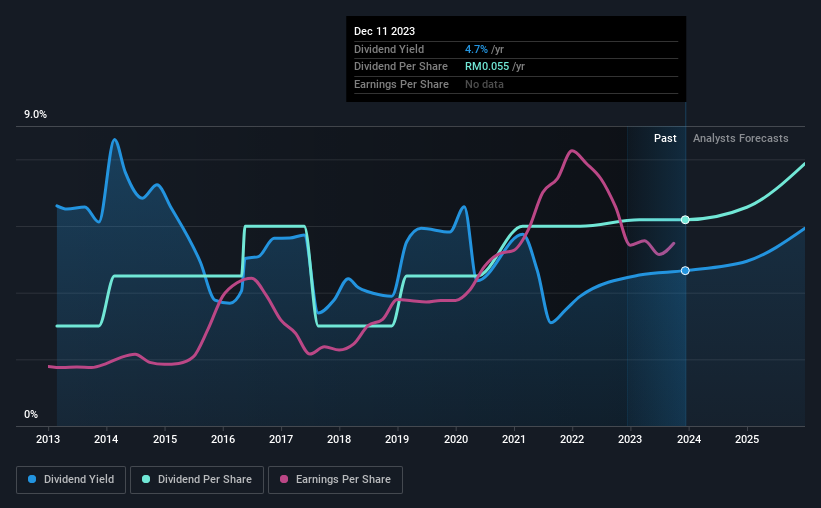The height and width of the screenshot is (508, 821).
Task: Click the 2015 x-axis label
Action: click(x=165, y=439)
